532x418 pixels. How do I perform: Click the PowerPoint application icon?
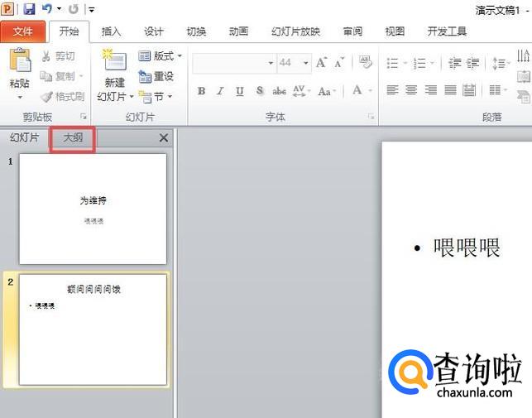(x=7, y=9)
